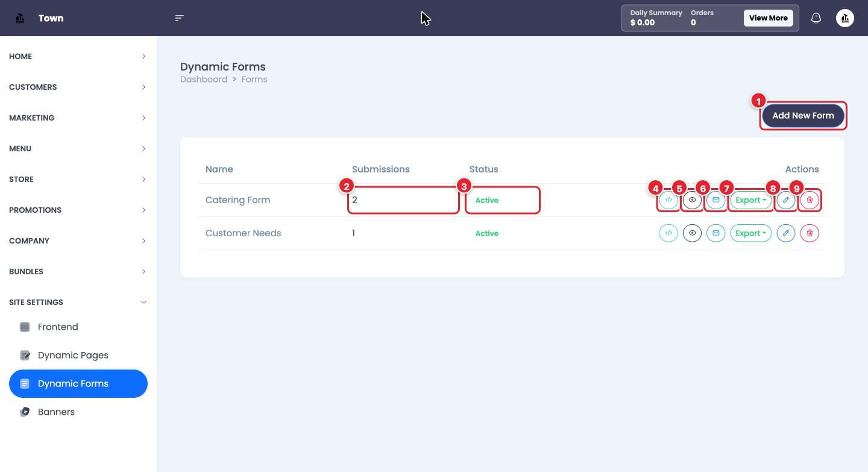Click the Town brand name
This screenshot has width=868, height=472.
tap(51, 18)
